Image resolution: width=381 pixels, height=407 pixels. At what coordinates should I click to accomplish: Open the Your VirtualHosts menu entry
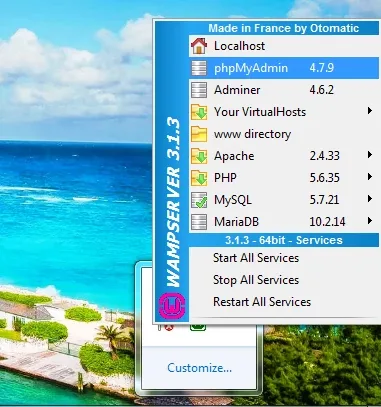pos(284,112)
